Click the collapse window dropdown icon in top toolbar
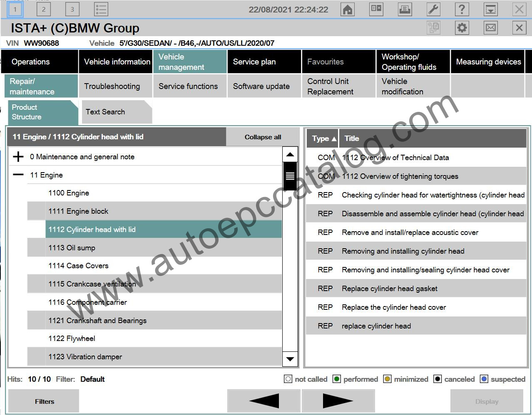 click(491, 9)
